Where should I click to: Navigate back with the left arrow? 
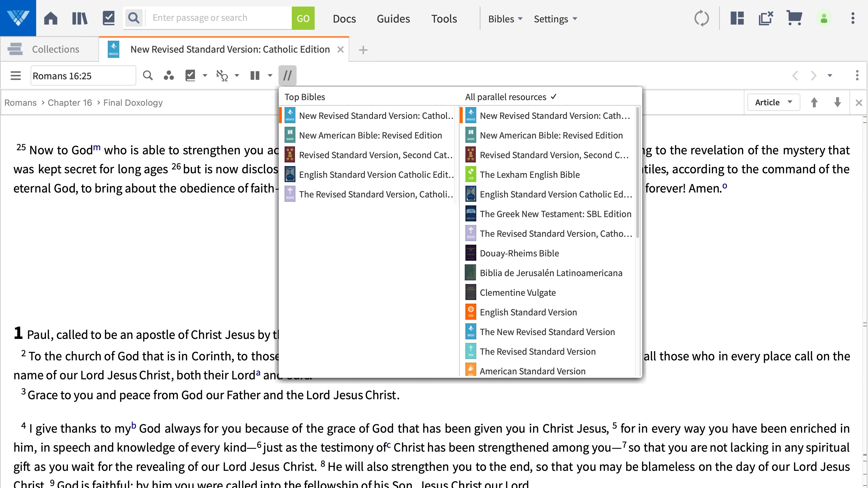tap(795, 75)
